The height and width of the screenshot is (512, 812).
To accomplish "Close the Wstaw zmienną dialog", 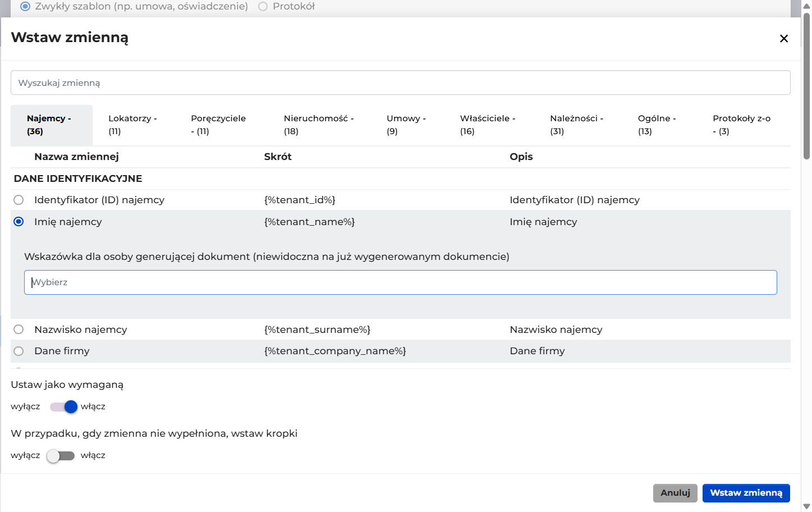I will click(784, 38).
